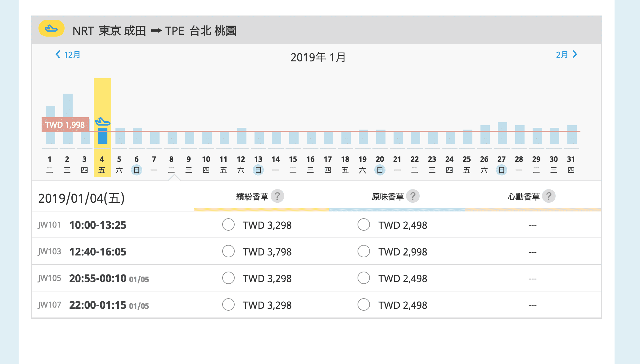Select JW105 原味香草 fare TWD 2,498
This screenshot has height=364, width=640.
364,278
